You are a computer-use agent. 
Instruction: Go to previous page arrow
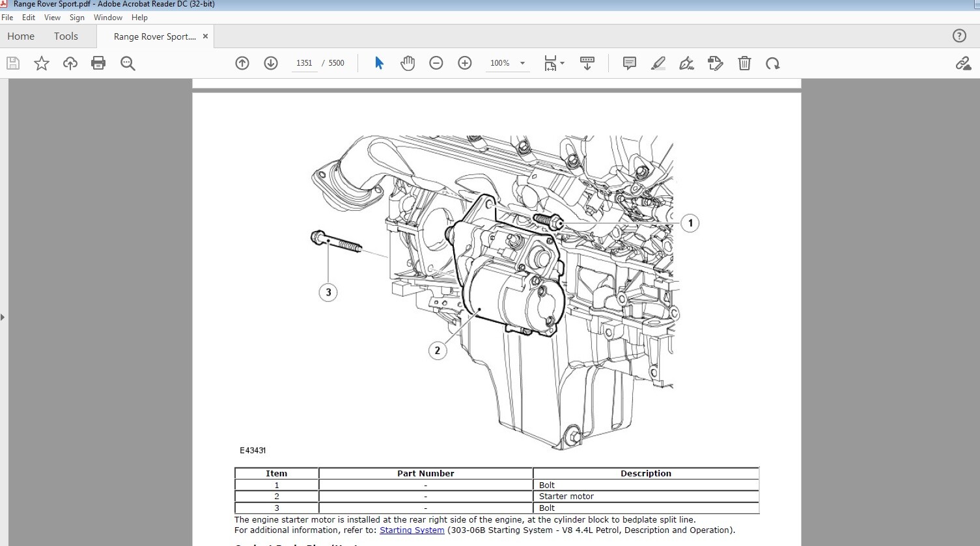(242, 63)
